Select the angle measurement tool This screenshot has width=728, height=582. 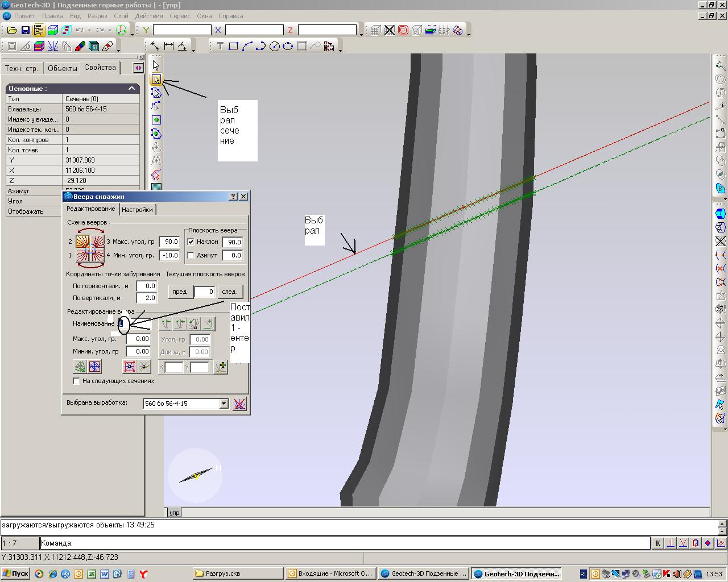coord(183,46)
